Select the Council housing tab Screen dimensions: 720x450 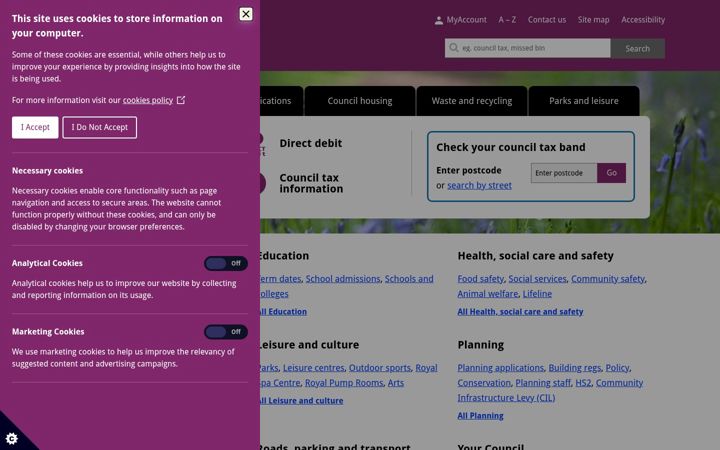360,101
